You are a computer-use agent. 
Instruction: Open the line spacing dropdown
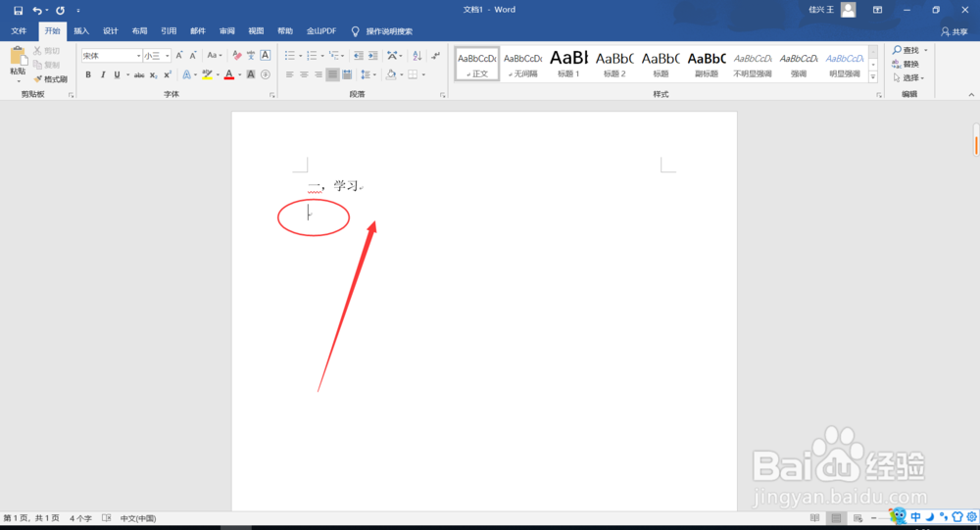(x=368, y=75)
